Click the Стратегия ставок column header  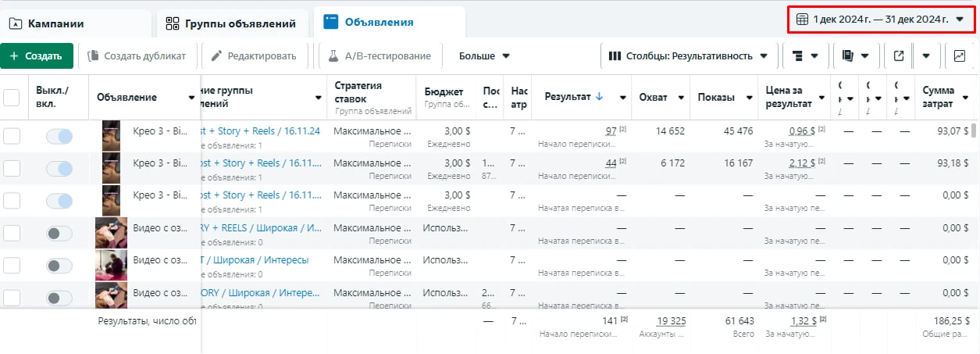coord(358,91)
